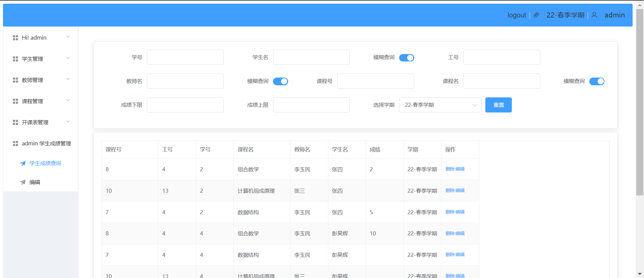Click the grid icon beside 课程管理

coord(15,101)
